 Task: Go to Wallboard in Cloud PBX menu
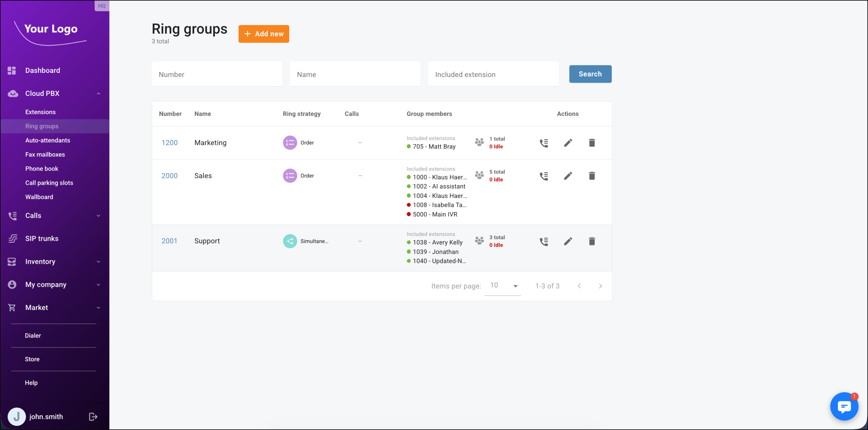39,197
